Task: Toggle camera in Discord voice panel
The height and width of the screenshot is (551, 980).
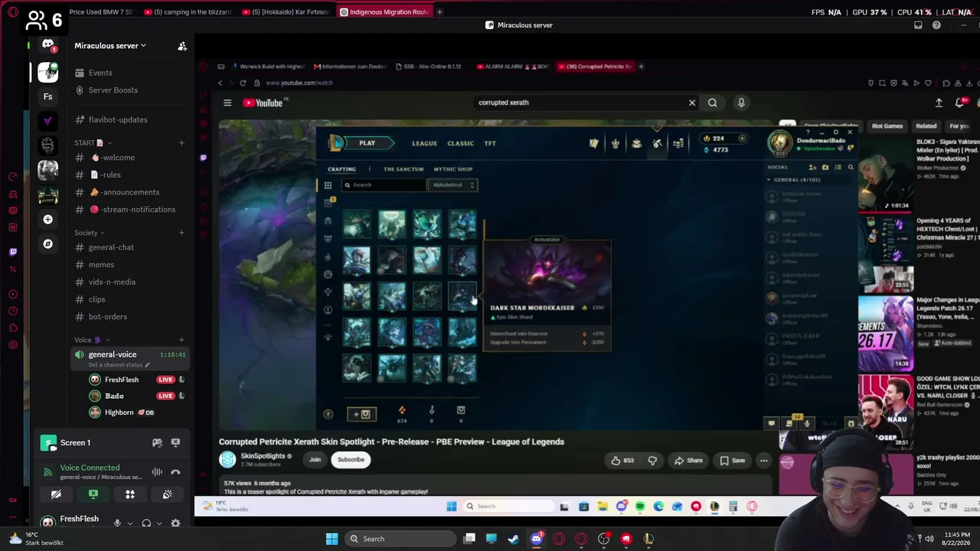Action: (56, 494)
